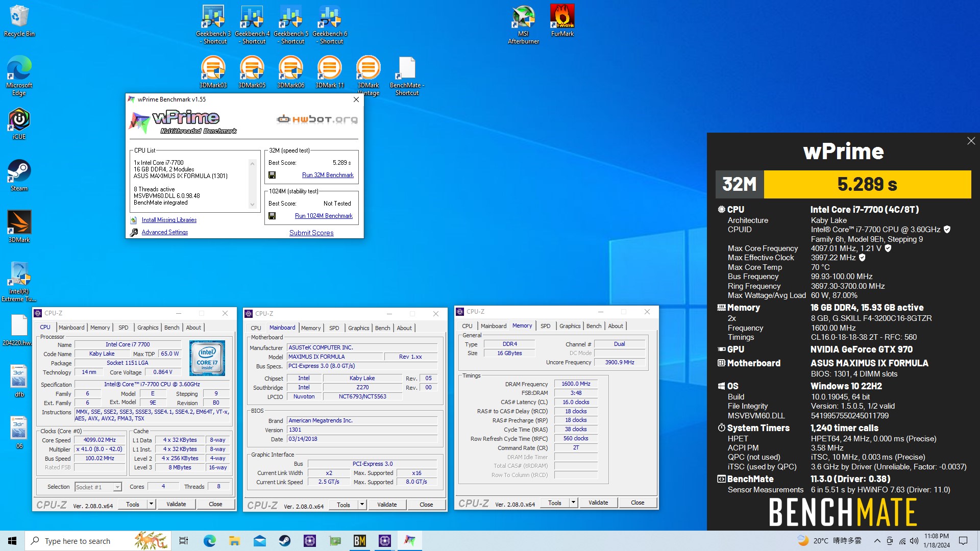Switch to SPD tab in CPU-Z CPU window
980x551 pixels.
[124, 328]
